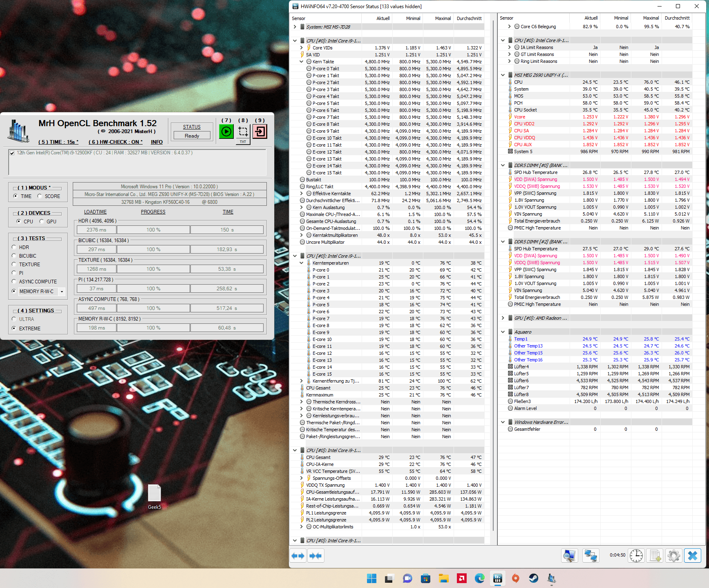Open Microsoft Edge from the taskbar

click(479, 578)
